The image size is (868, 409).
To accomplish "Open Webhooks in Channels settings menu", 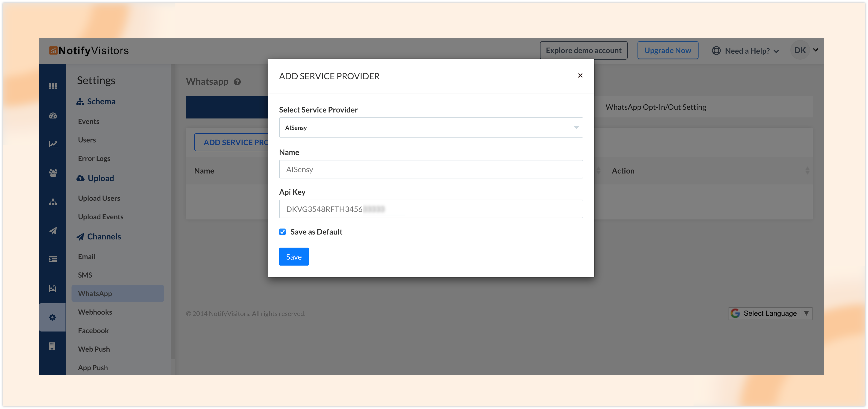I will [x=95, y=312].
